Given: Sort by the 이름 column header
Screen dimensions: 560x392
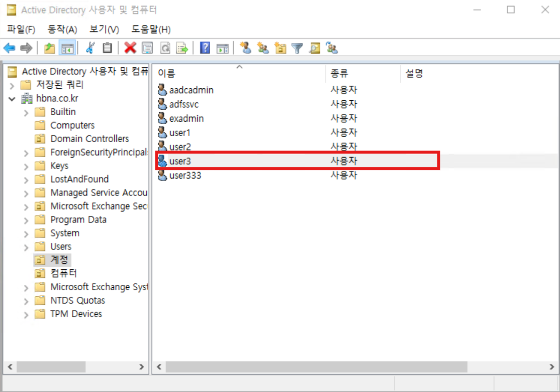Looking at the screenshot, I should [239, 73].
